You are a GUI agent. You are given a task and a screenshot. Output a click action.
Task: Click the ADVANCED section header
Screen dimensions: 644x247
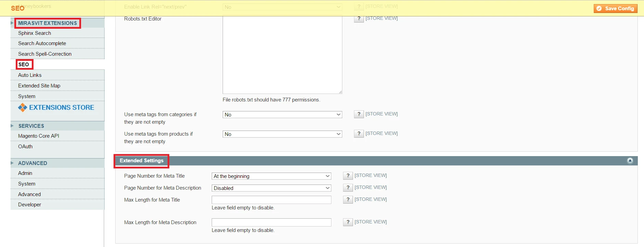point(32,163)
